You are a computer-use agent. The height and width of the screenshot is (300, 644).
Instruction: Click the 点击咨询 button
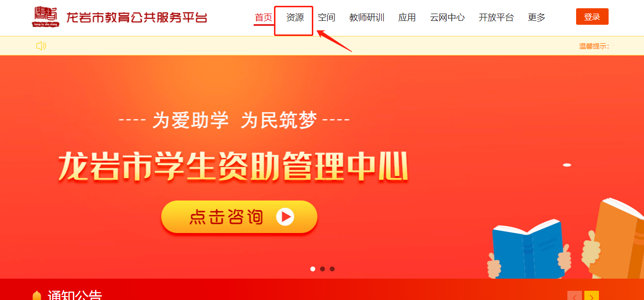tap(239, 217)
